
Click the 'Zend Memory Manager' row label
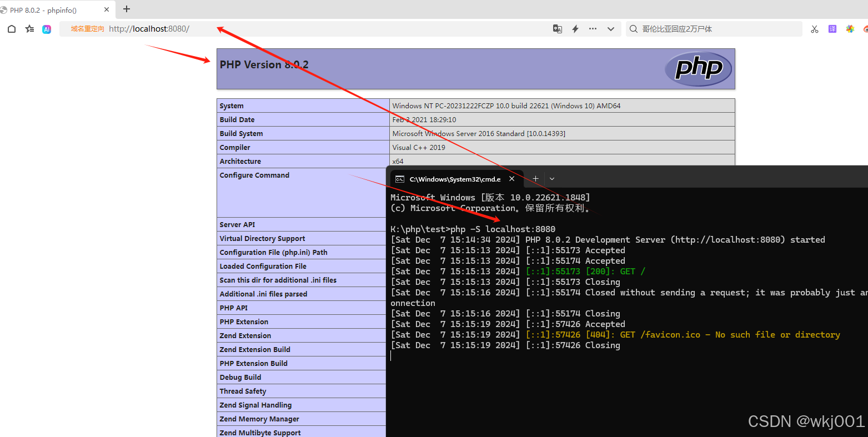(x=259, y=419)
